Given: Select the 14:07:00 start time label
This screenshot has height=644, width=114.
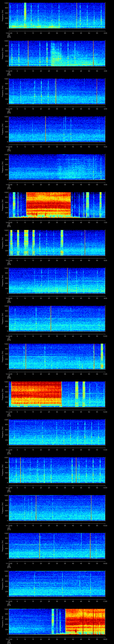Looking at the screenshot, I should [x=9, y=260].
